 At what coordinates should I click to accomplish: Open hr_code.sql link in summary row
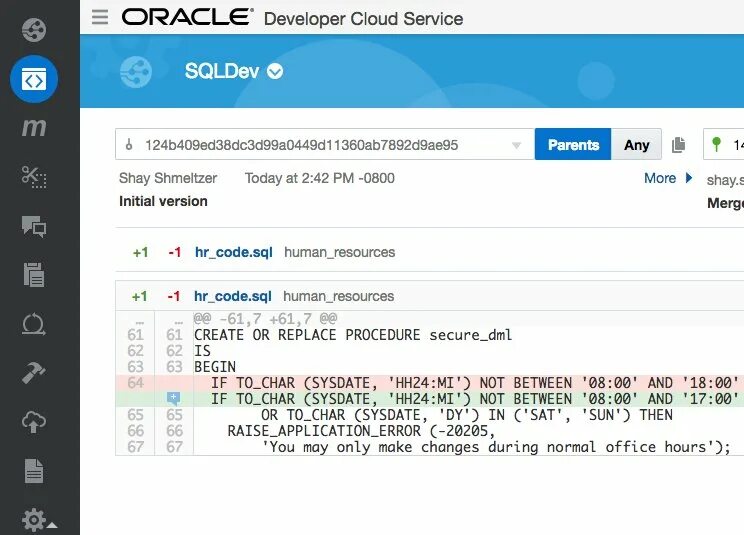click(x=233, y=252)
